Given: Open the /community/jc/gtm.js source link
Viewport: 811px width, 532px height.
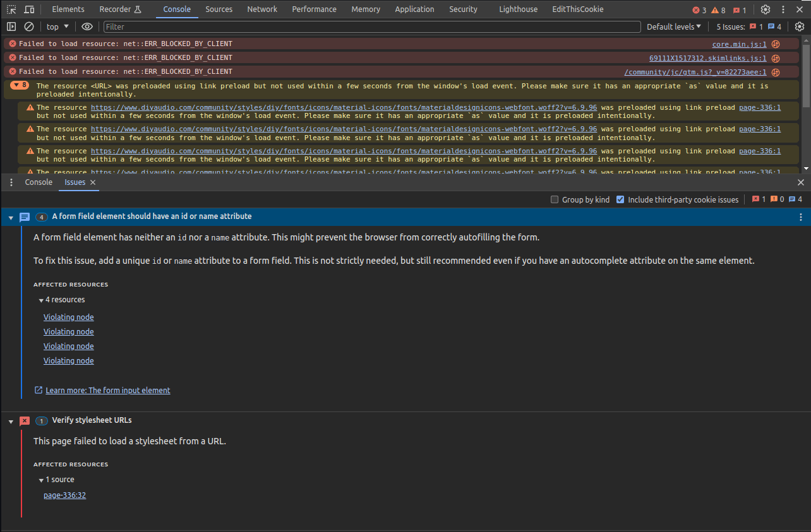Looking at the screenshot, I should (695, 72).
